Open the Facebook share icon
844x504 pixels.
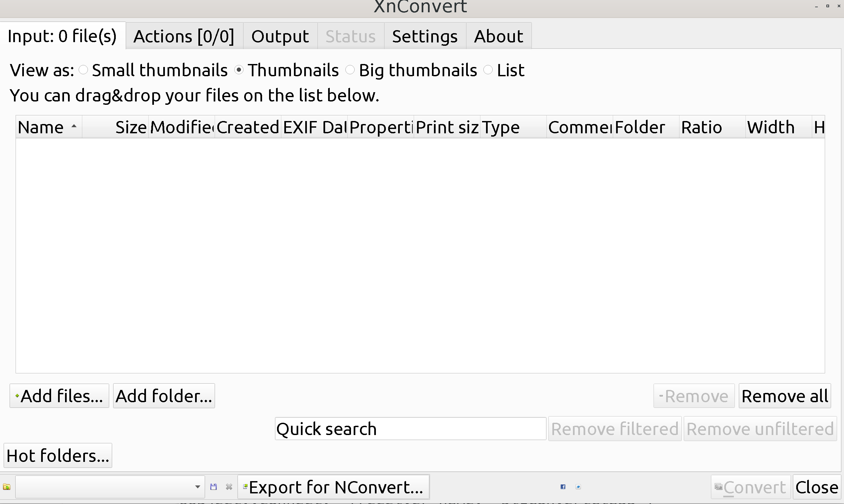tap(563, 487)
